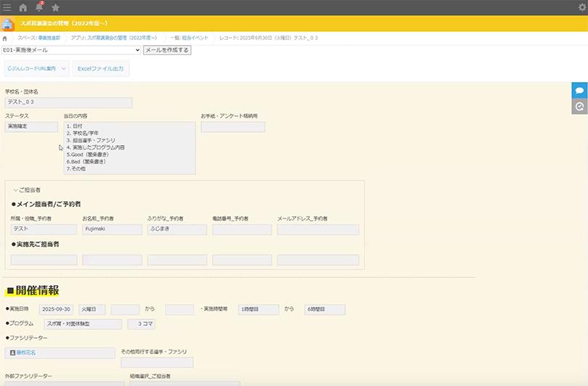
Task: Open the comments speech bubble panel
Action: pyautogui.click(x=579, y=90)
